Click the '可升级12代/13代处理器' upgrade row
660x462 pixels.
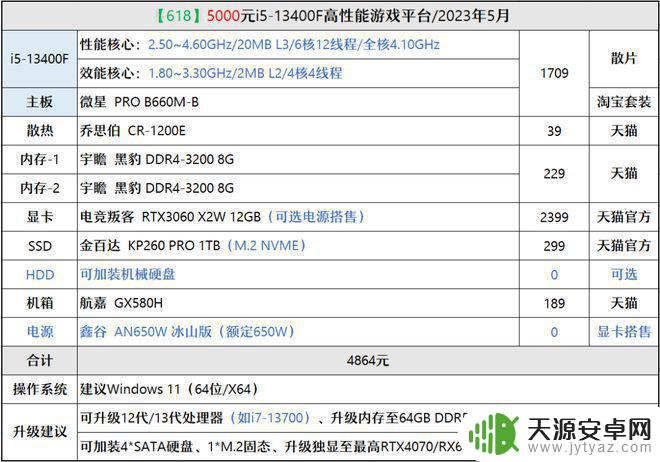pos(274,418)
